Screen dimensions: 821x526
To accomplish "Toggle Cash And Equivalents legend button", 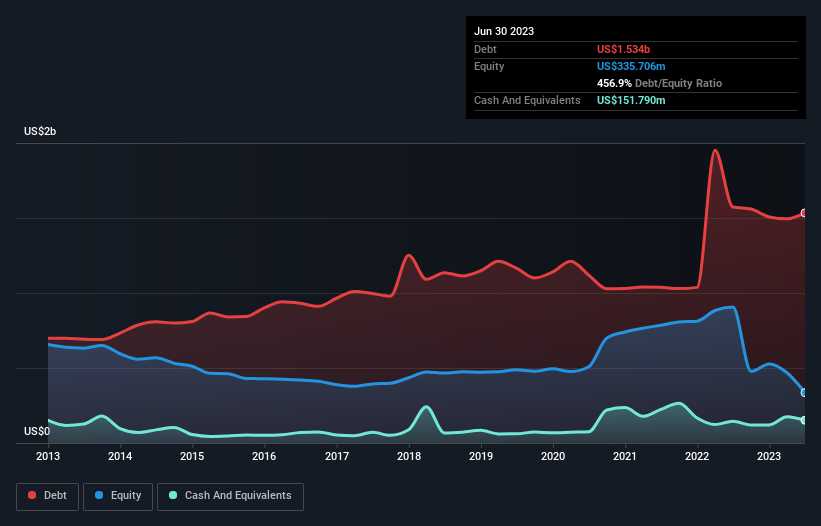I will [x=230, y=496].
